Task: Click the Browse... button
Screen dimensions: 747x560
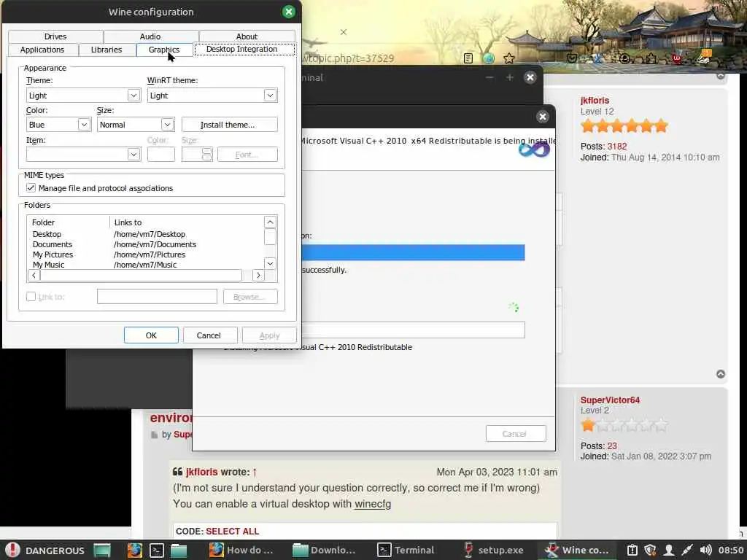Action: (250, 297)
